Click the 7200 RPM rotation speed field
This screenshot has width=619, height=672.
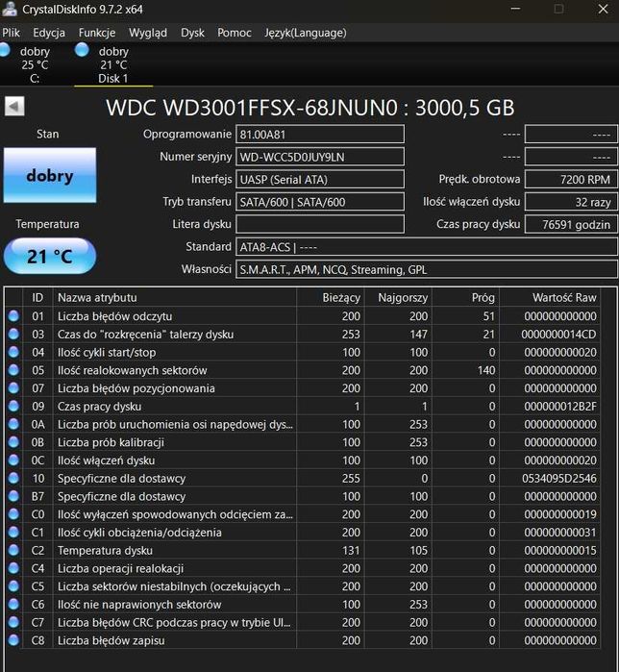point(571,179)
